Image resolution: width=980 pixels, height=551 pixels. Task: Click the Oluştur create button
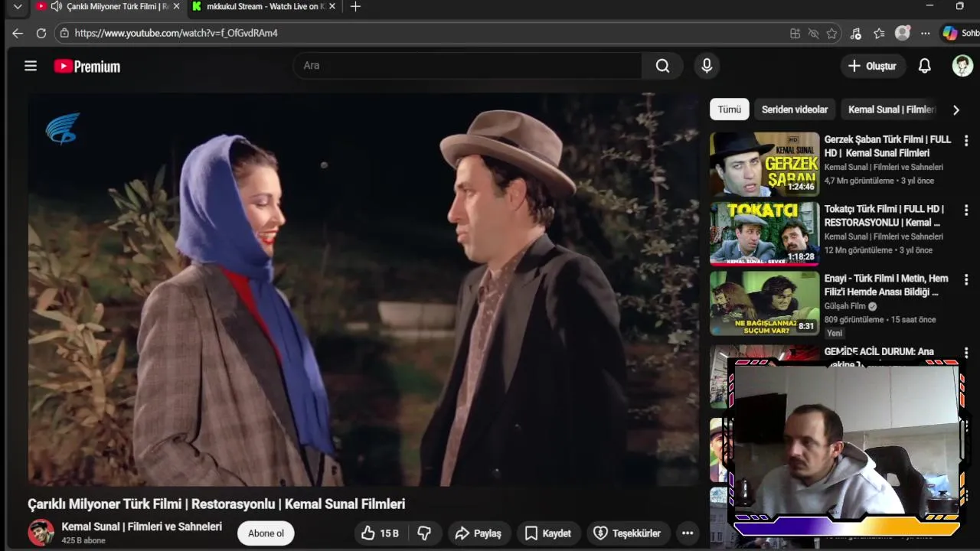[x=873, y=66]
